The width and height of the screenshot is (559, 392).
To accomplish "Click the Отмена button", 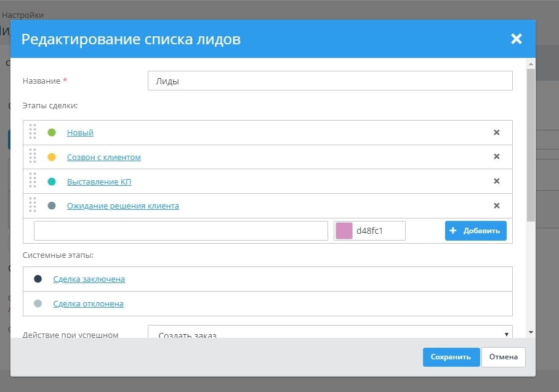I will tap(504, 357).
